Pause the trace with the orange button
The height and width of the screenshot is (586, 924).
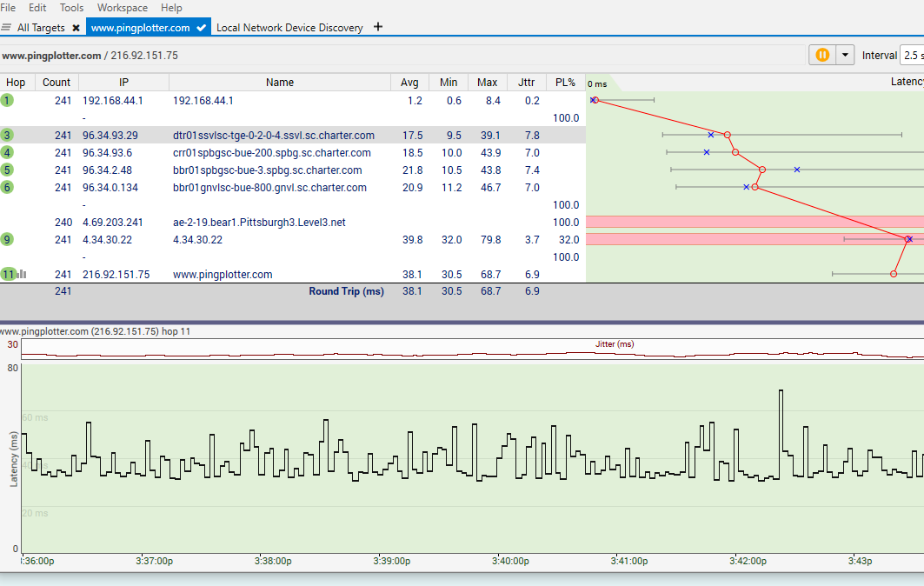(821, 55)
